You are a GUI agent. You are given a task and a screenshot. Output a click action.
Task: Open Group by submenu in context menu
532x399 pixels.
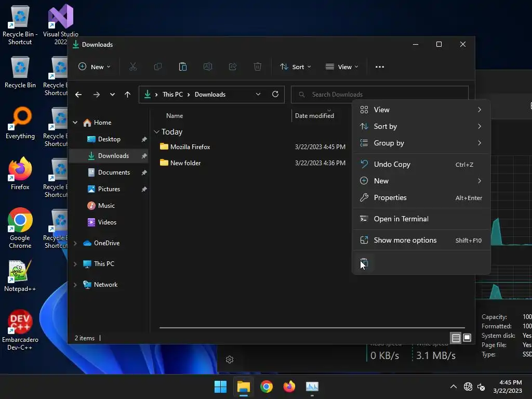(x=421, y=143)
